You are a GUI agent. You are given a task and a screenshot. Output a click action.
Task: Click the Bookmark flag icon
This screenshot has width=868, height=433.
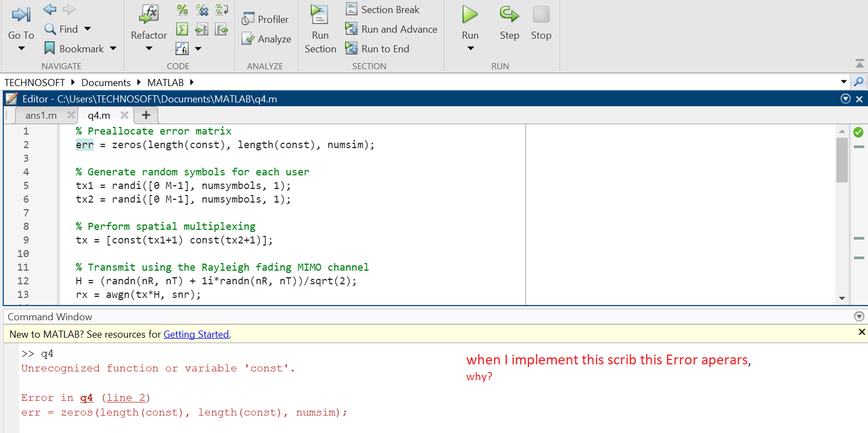pyautogui.click(x=50, y=48)
